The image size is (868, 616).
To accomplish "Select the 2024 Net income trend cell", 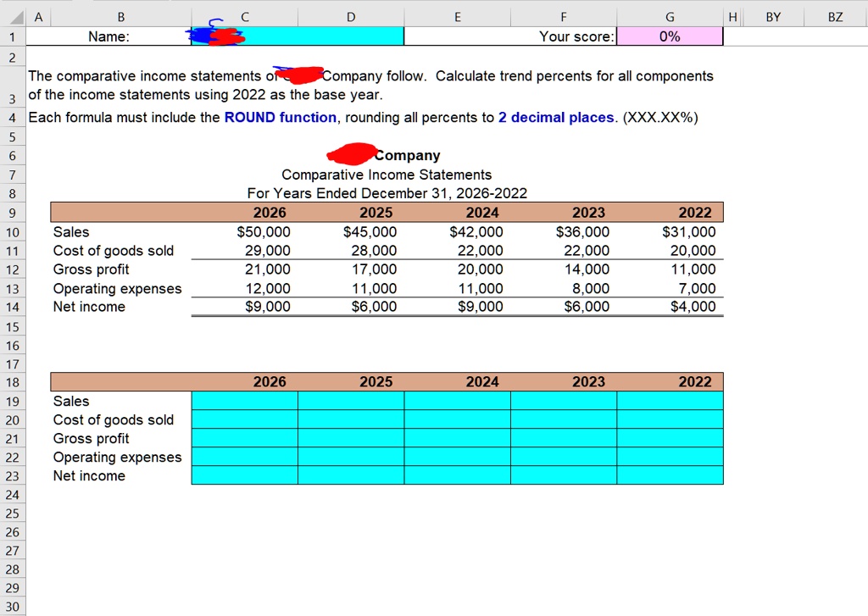I will click(x=457, y=475).
